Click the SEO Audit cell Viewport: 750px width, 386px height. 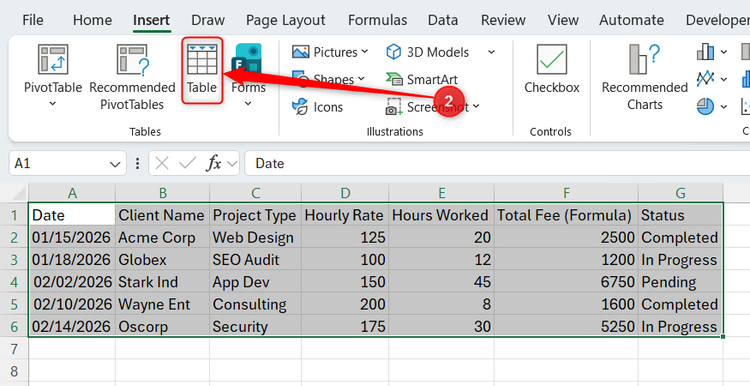(255, 260)
